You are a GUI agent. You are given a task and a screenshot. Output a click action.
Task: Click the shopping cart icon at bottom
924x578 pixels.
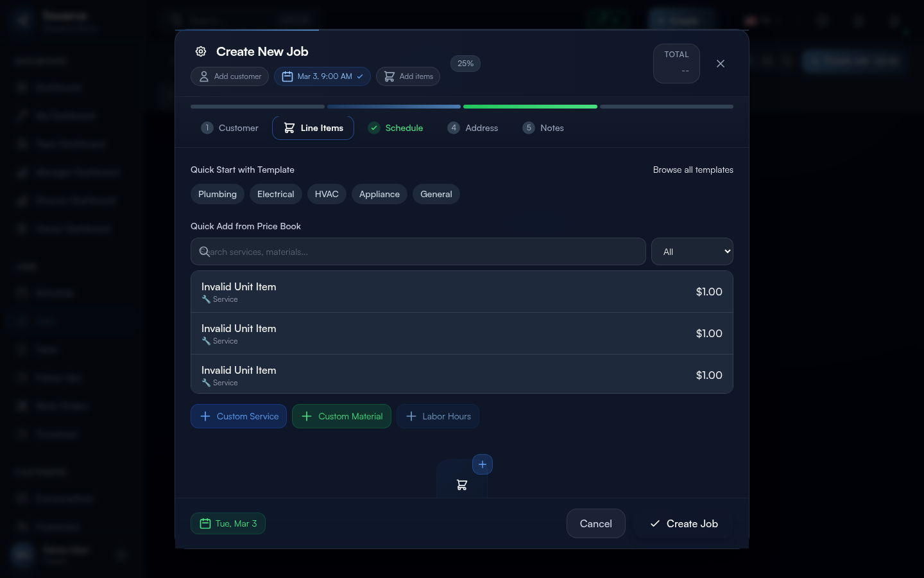click(462, 485)
